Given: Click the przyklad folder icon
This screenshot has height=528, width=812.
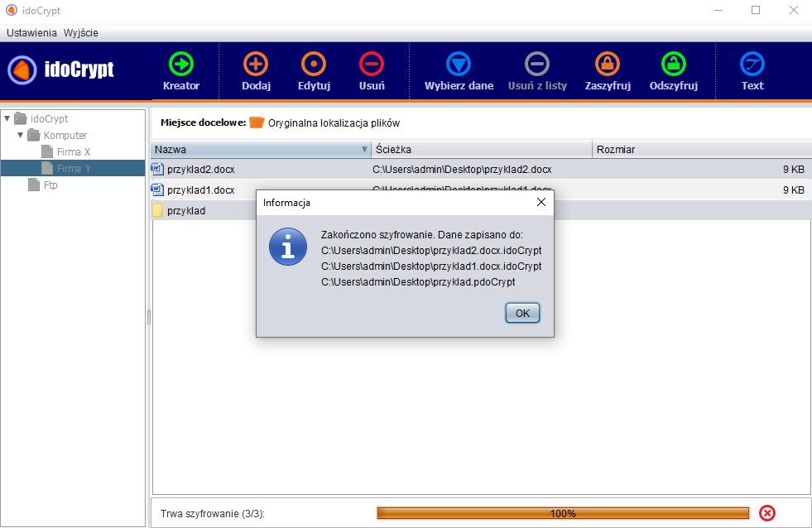Looking at the screenshot, I should point(157,210).
